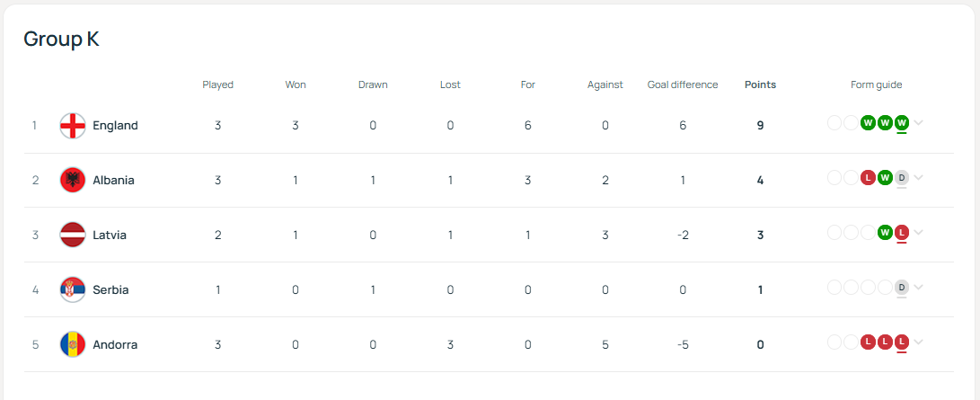
Task: Click the England flag icon
Action: [x=73, y=126]
